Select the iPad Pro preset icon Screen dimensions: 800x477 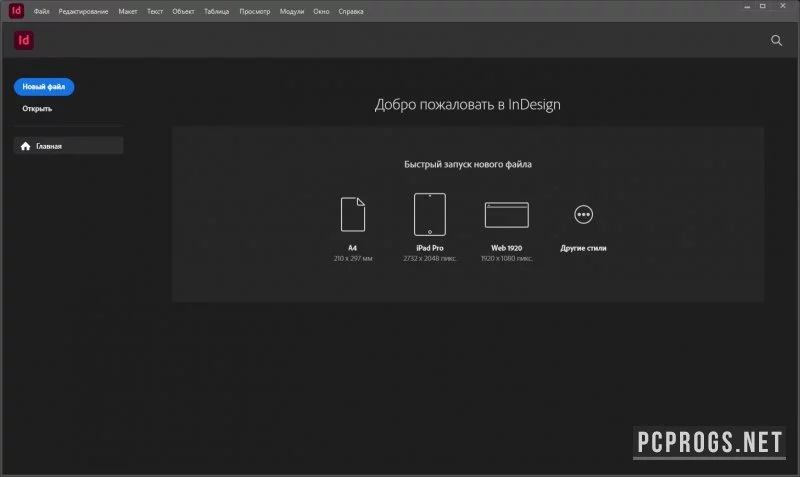coord(430,214)
